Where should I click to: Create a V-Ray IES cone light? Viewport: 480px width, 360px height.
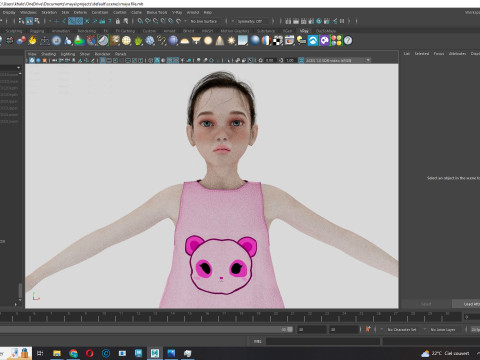(x=220, y=41)
